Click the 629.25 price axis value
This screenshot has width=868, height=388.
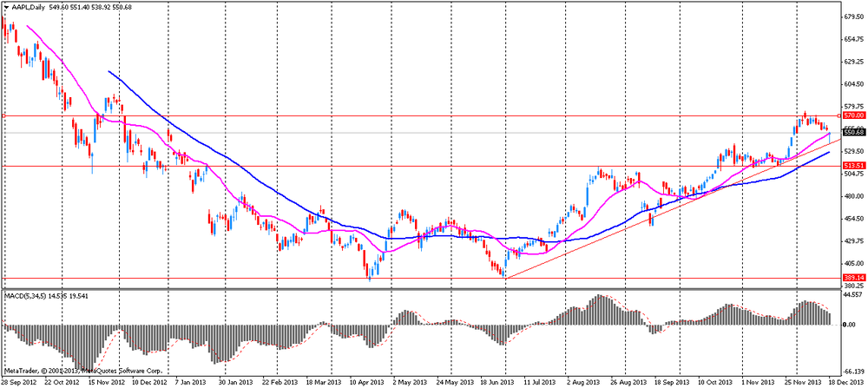853,62
